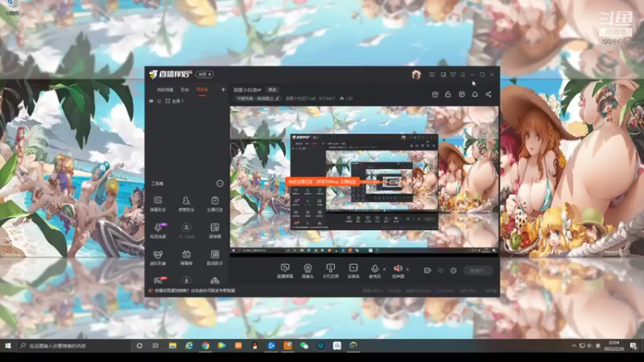
Task: Open the 主播任务 streamer task tool
Action: 215,204
